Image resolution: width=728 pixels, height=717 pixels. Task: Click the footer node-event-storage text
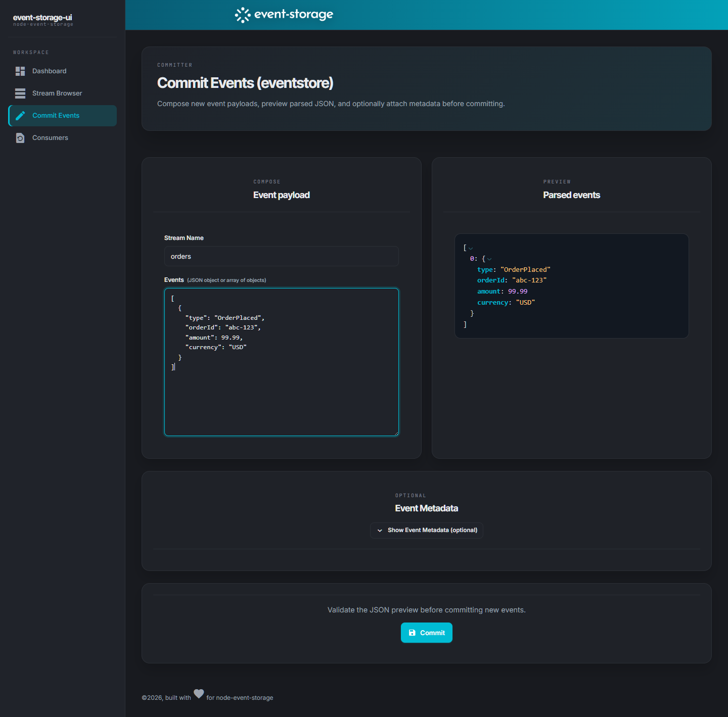245,698
